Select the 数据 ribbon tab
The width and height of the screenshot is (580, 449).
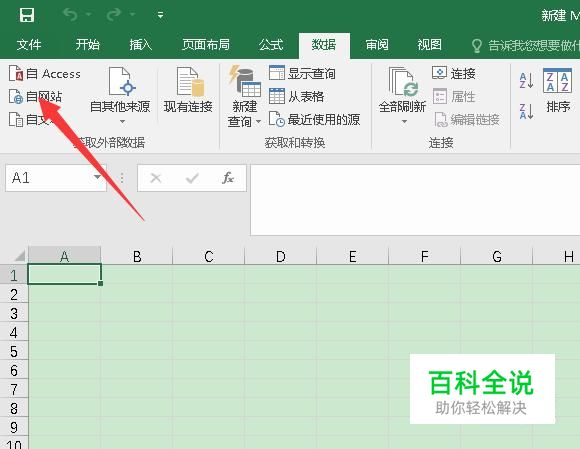coord(324,45)
